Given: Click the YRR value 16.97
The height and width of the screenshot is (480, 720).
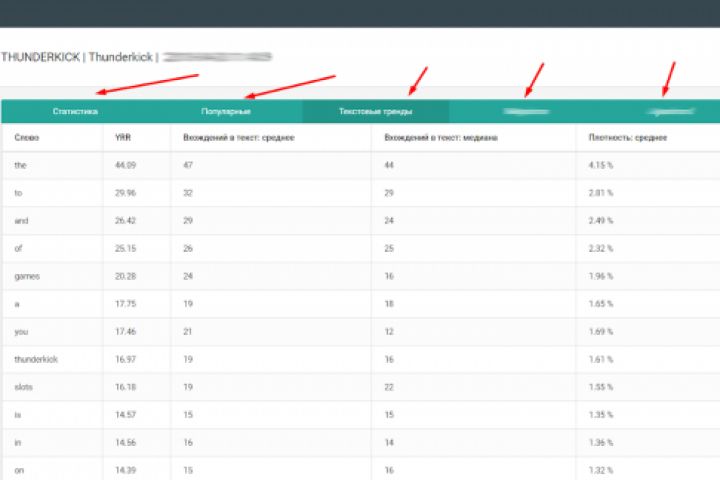Looking at the screenshot, I should click(x=125, y=359).
